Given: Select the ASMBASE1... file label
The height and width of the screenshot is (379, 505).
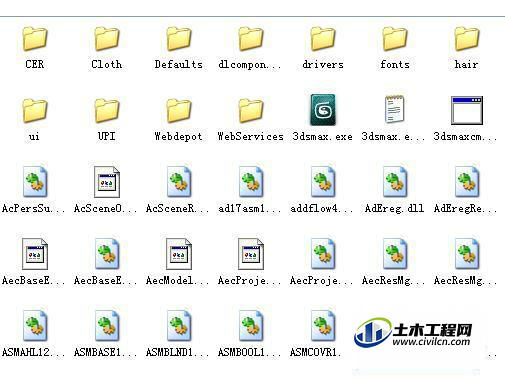Looking at the screenshot, I should 105,352.
